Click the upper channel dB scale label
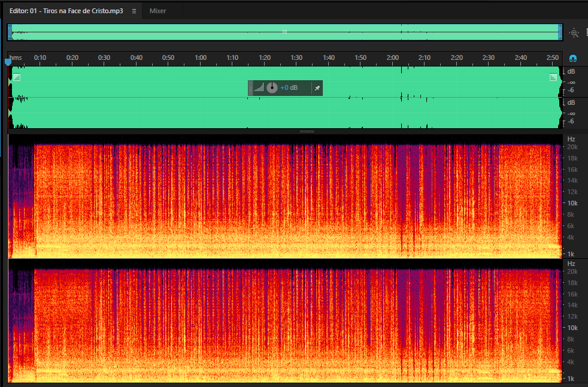Screen dimensions: 588x387 coord(571,71)
